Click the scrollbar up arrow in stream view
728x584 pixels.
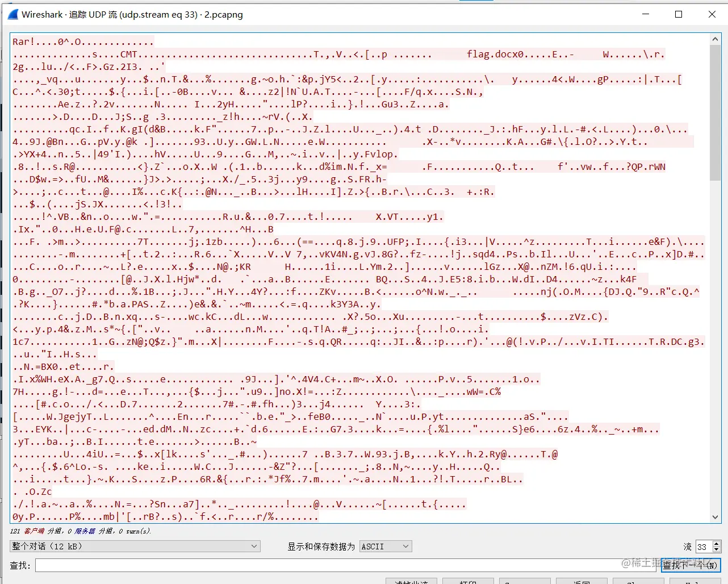tap(716, 39)
